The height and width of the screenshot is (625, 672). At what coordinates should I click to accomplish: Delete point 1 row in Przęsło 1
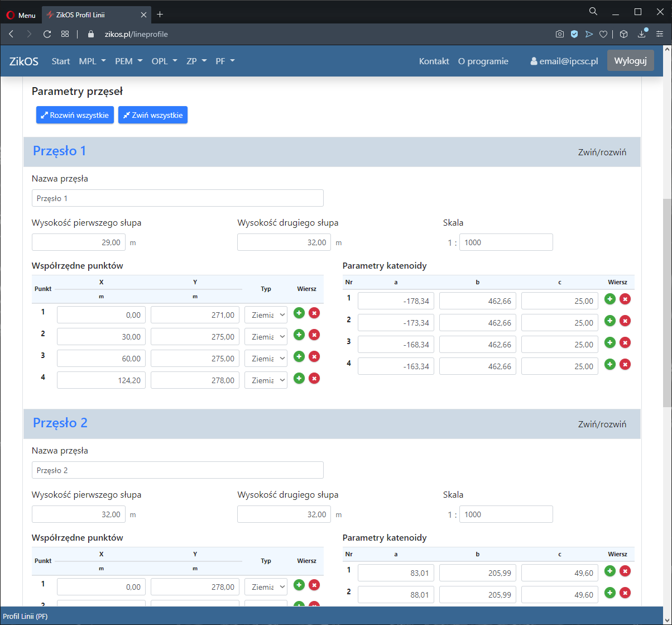314,313
